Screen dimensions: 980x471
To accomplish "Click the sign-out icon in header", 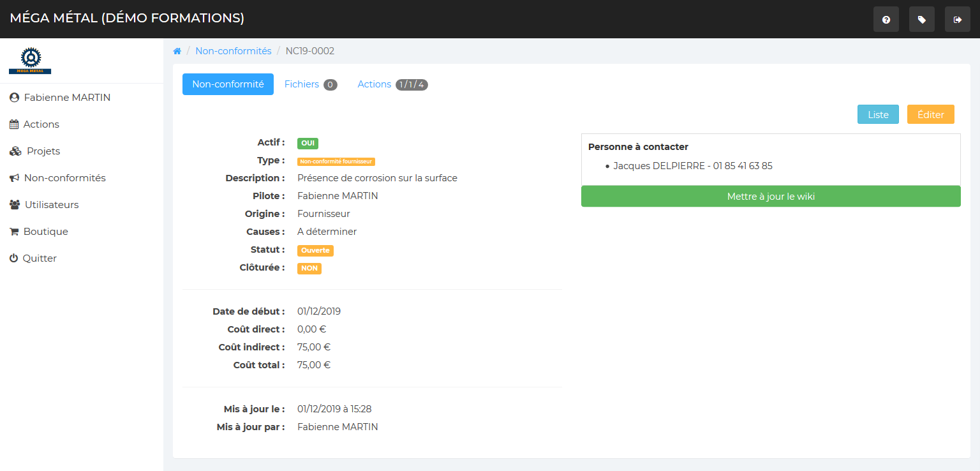I will coord(957,20).
